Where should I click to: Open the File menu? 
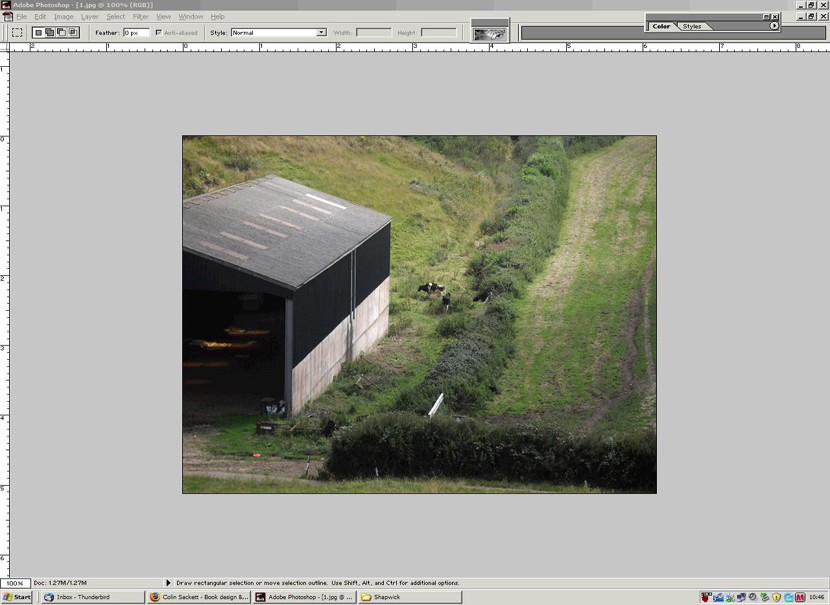point(21,17)
